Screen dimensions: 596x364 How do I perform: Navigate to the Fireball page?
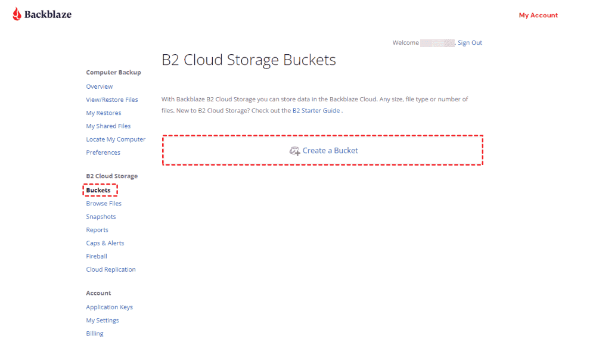[x=97, y=256]
